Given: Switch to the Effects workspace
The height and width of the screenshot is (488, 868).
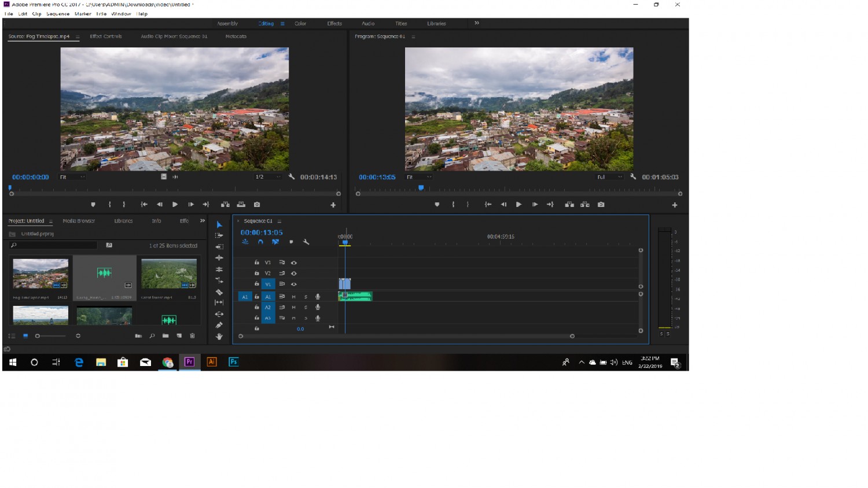Looking at the screenshot, I should (334, 24).
